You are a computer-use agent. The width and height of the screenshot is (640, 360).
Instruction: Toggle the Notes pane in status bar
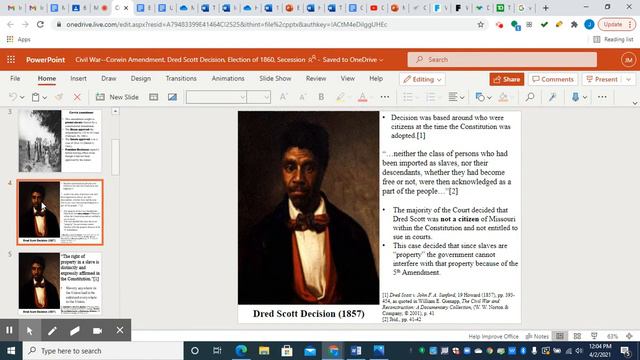pos(537,336)
